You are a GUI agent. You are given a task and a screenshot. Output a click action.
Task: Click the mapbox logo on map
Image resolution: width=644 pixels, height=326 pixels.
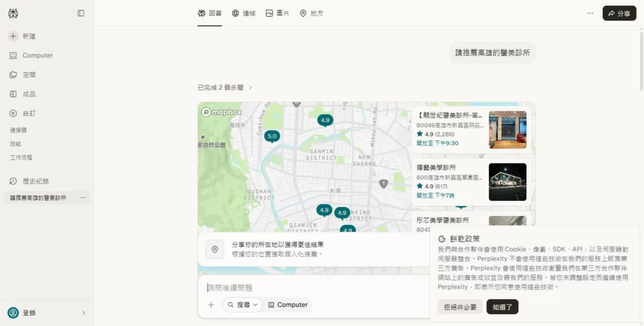[222, 112]
